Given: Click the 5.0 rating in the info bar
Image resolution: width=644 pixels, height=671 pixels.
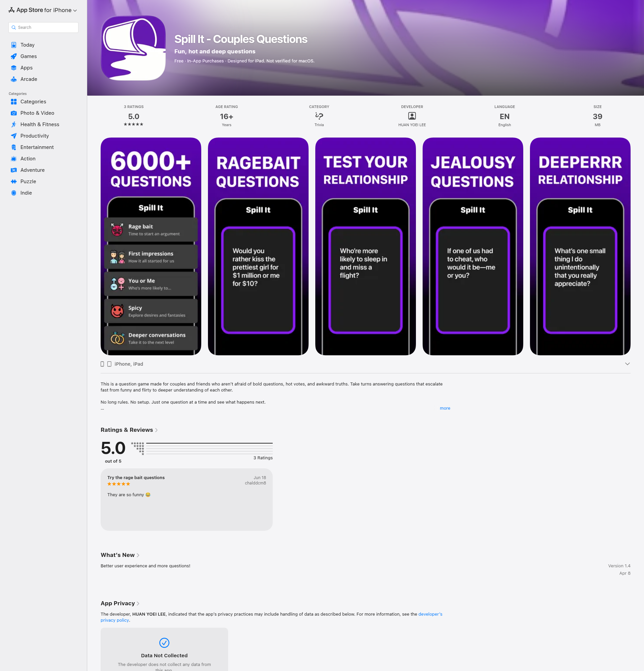Looking at the screenshot, I should tap(133, 116).
